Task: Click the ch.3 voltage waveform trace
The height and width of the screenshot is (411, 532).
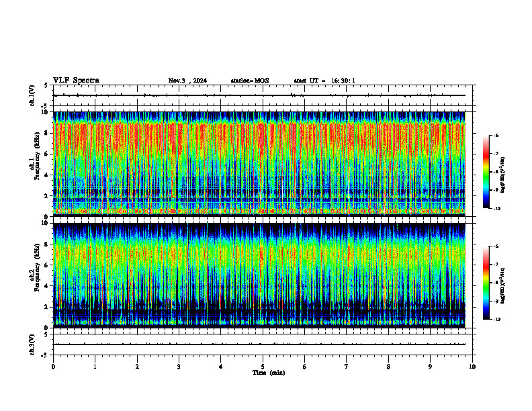Action: pyautogui.click(x=259, y=345)
